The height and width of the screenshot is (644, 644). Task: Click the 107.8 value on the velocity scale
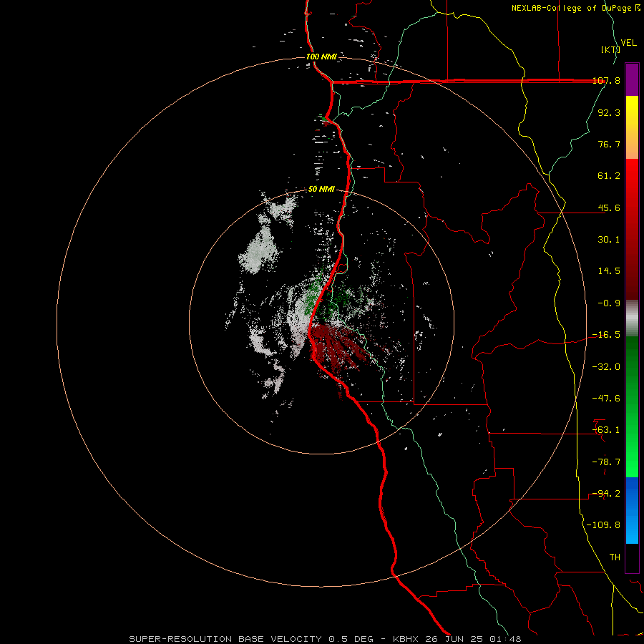606,80
